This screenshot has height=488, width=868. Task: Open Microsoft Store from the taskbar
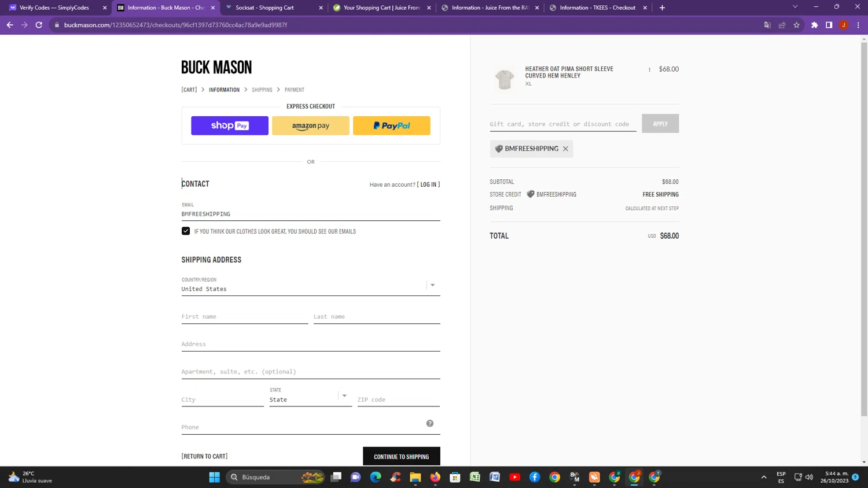[455, 477]
